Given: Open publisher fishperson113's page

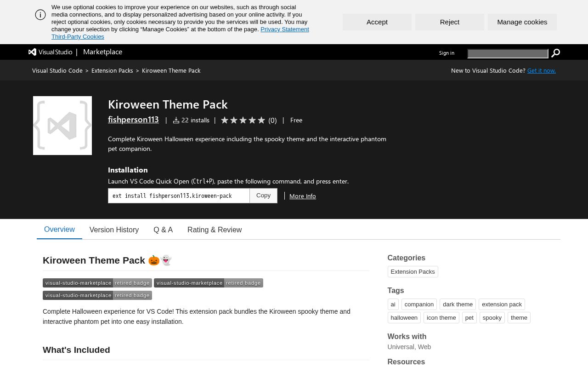Looking at the screenshot, I should [133, 120].
